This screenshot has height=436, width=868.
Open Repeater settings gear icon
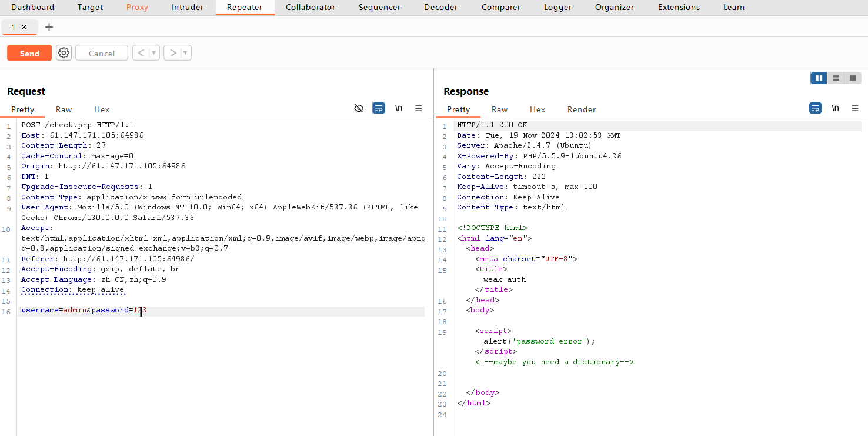[x=64, y=53]
